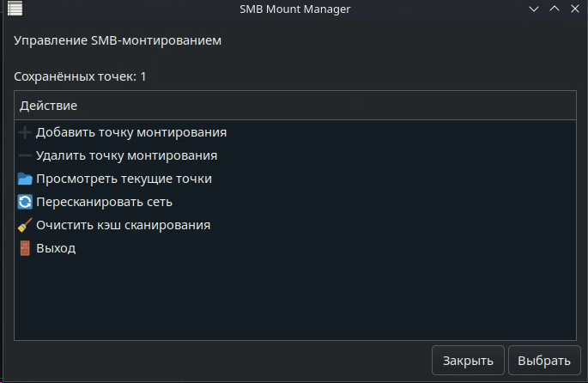588x383 pixels.
Task: Click the blue folder icon
Action: (25, 179)
